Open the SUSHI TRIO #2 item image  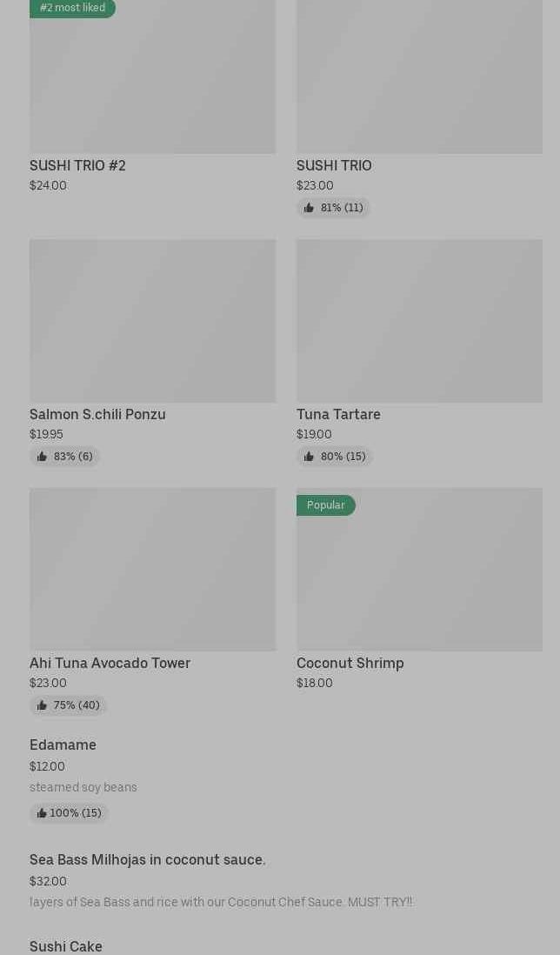click(152, 83)
